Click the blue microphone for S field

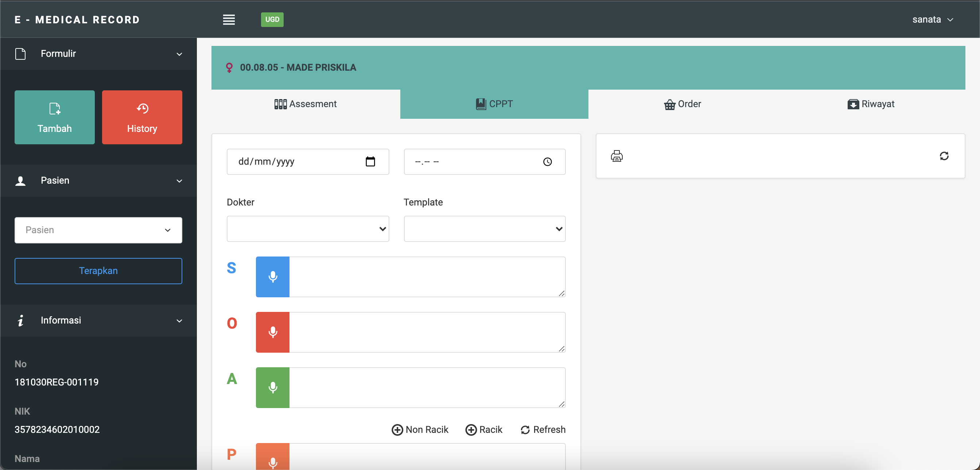pos(272,277)
